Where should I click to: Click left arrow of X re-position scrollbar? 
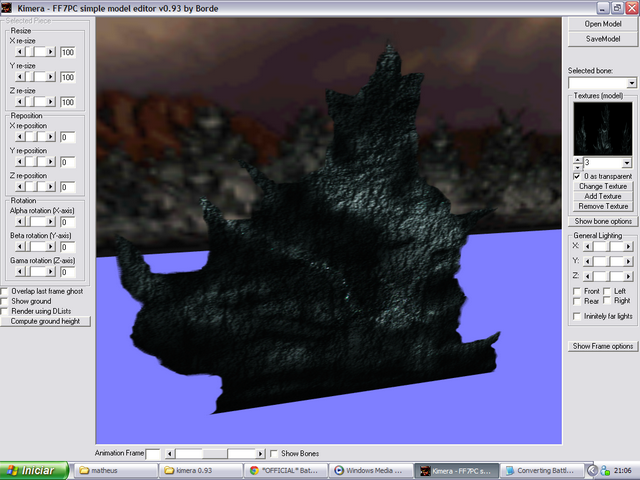(20, 137)
